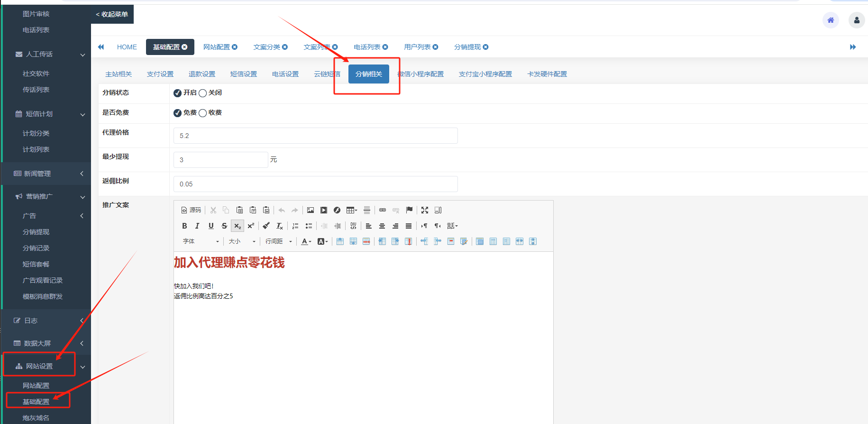Image resolution: width=868 pixels, height=424 pixels.
Task: Open the 网站配置 page tab
Action: coord(217,47)
